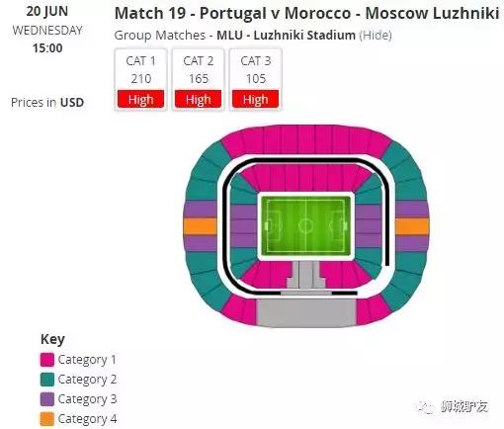Click the MLU - Luzhniki Stadium venue text
The image size is (504, 429).
point(286,36)
